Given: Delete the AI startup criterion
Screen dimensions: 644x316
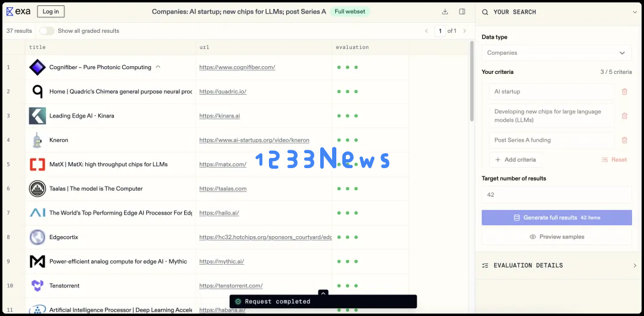Looking at the screenshot, I should 624,92.
